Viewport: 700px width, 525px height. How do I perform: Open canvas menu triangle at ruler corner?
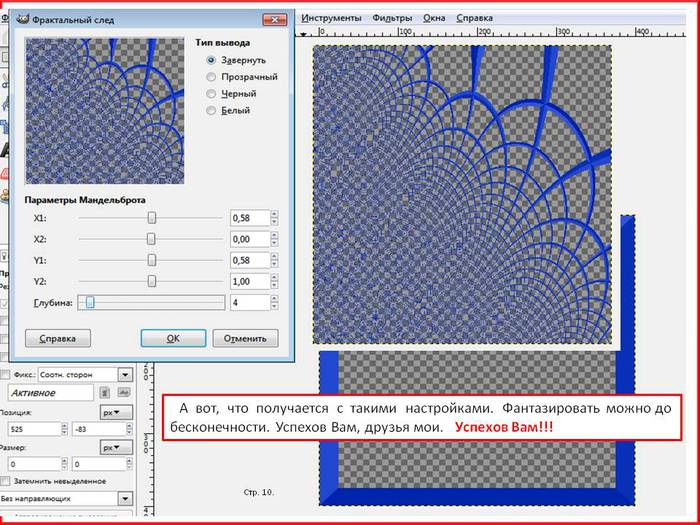304,34
